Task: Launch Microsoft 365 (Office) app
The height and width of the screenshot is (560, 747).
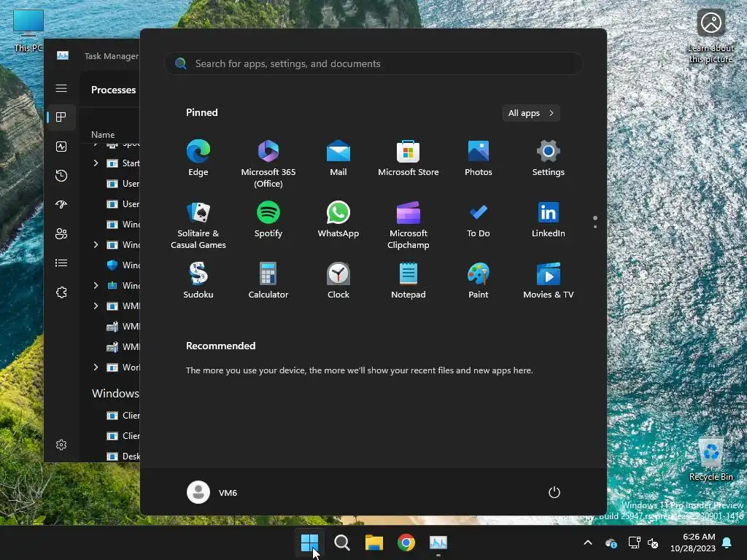Action: coord(268,164)
